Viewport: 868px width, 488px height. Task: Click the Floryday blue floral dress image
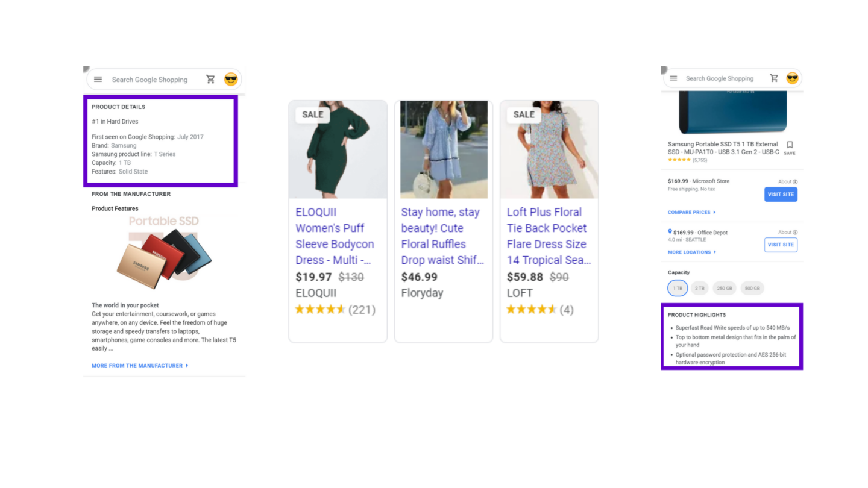click(444, 149)
